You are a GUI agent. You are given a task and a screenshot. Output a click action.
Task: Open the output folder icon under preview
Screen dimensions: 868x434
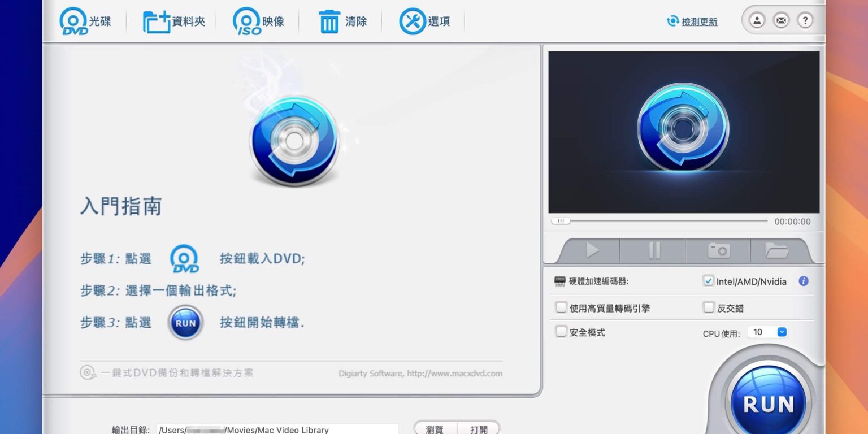coord(777,250)
